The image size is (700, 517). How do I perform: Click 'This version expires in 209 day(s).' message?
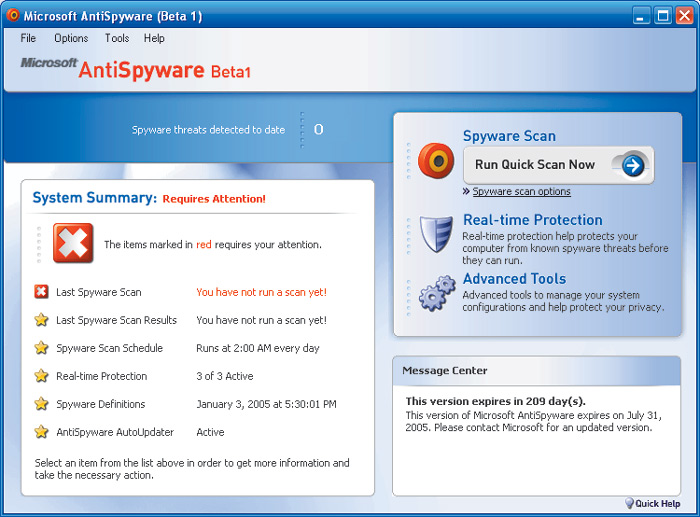coord(496,401)
